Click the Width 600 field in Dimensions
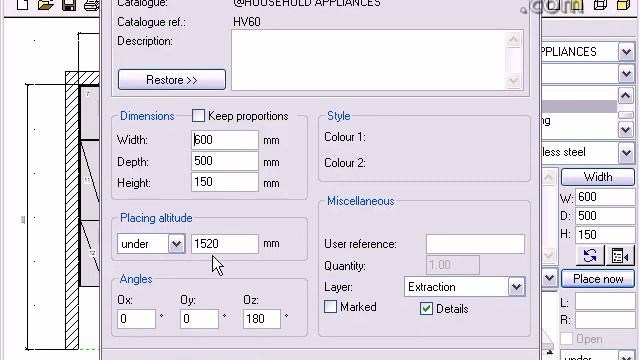640x360 pixels. click(x=225, y=140)
